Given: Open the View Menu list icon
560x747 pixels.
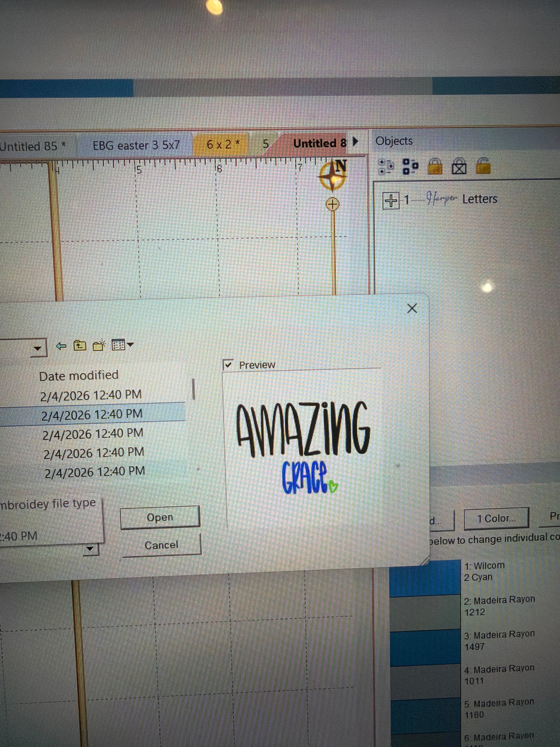Looking at the screenshot, I should click(118, 345).
